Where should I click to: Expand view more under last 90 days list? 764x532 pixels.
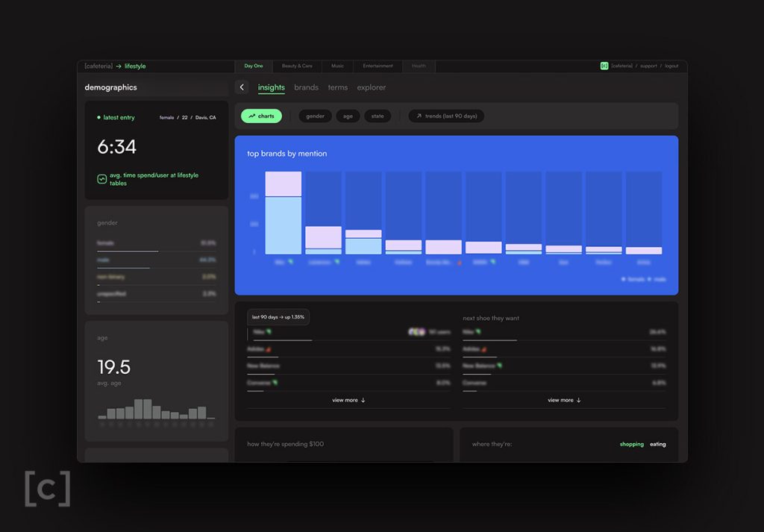(349, 400)
